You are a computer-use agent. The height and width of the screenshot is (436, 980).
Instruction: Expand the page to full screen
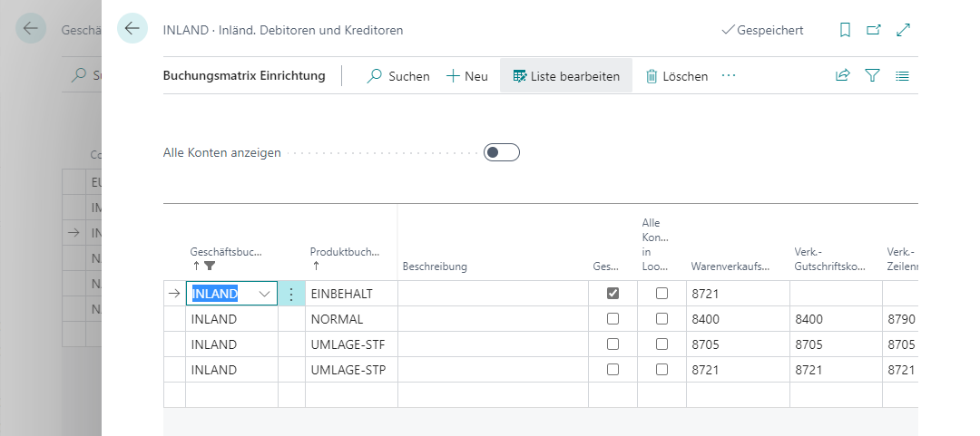pyautogui.click(x=903, y=30)
